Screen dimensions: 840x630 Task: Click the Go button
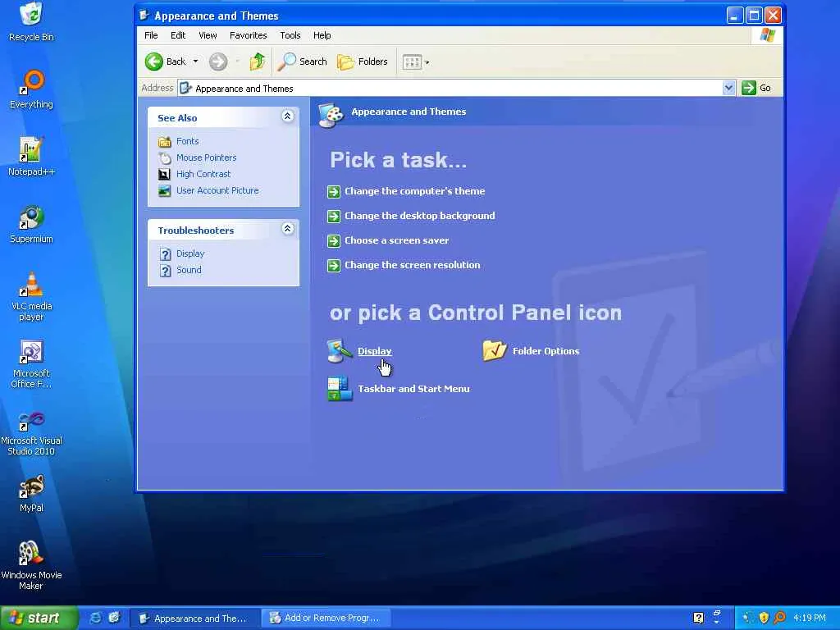(756, 88)
